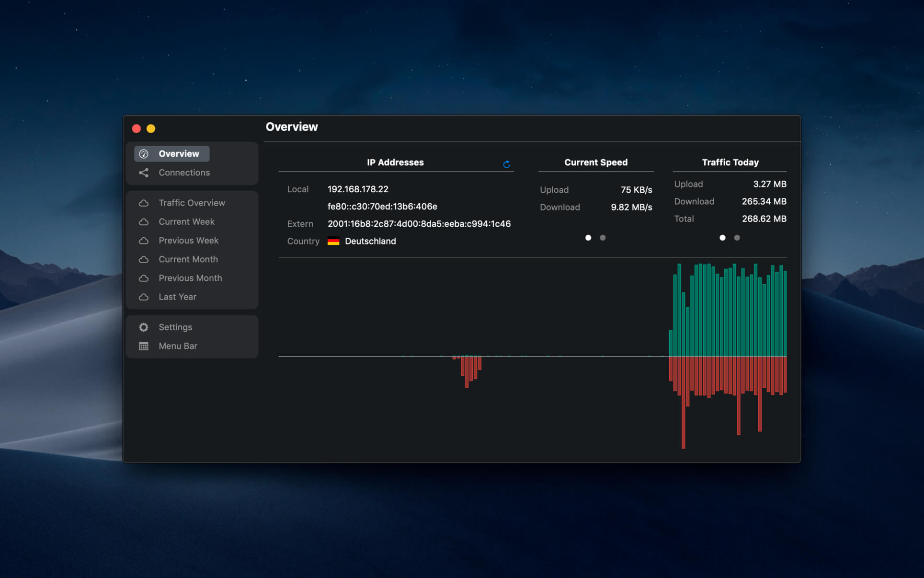The width and height of the screenshot is (924, 578).
Task: Switch to the Traffic Overview view
Action: pyautogui.click(x=192, y=203)
